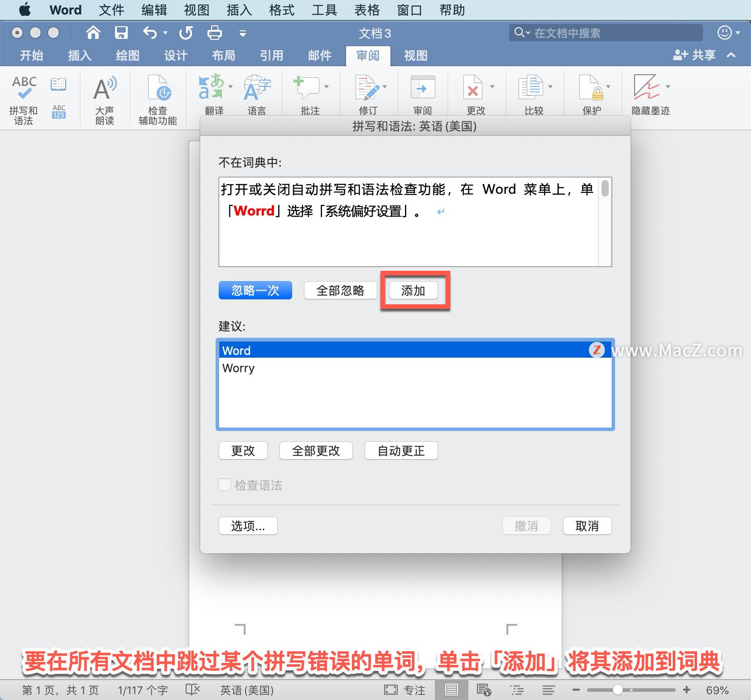Screen dimensions: 751x700
Task: Click the Home icon in the title bar
Action: pos(93,33)
